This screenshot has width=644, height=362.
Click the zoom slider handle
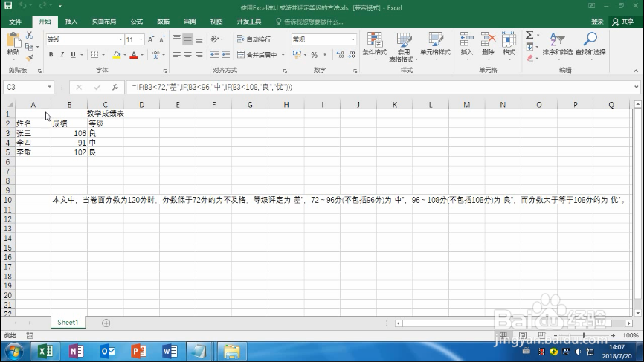point(584,335)
